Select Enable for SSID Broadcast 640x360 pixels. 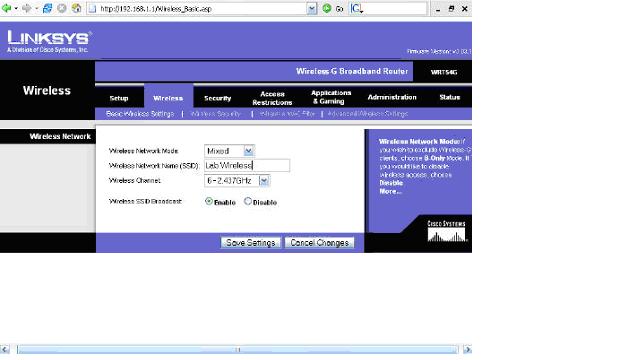[209, 201]
